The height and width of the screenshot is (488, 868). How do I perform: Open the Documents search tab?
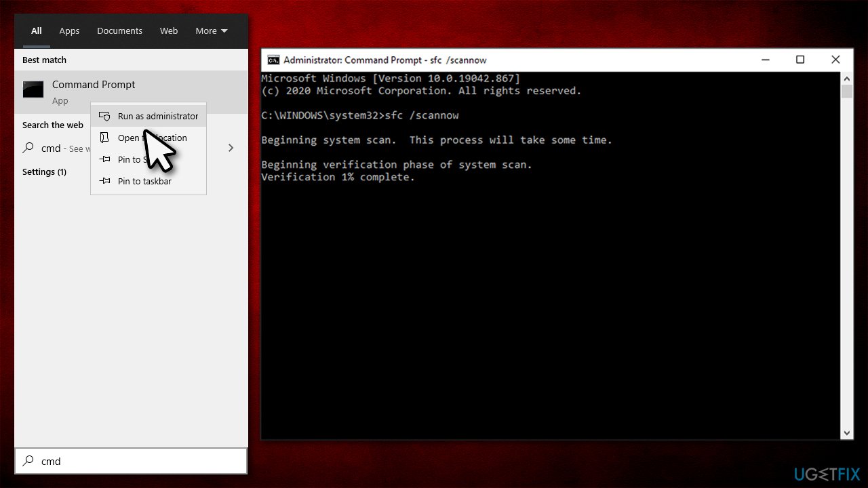point(119,30)
